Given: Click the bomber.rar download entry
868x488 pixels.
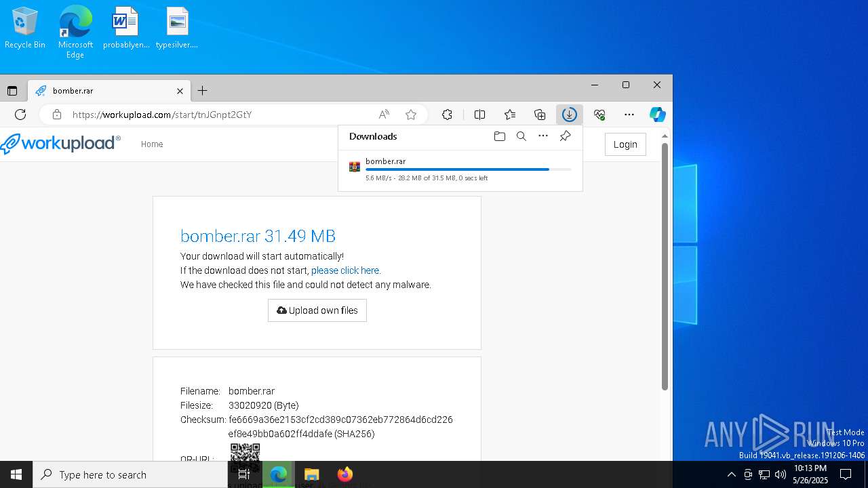Looking at the screenshot, I should click(460, 169).
